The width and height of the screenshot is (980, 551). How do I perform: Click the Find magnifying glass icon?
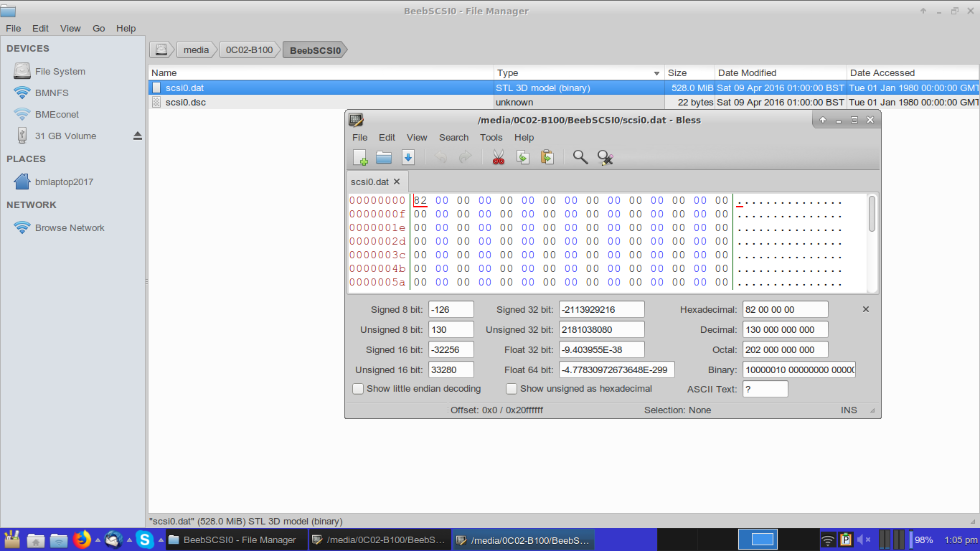tap(580, 158)
